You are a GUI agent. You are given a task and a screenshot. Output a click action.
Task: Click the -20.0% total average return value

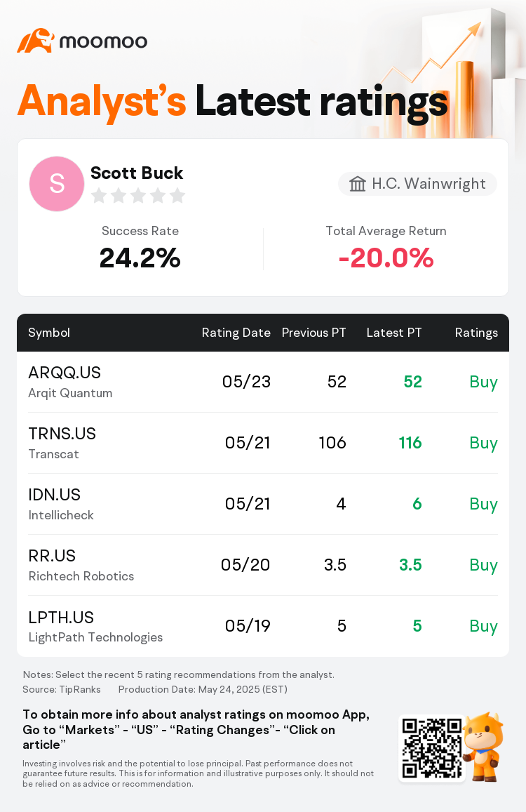point(386,259)
